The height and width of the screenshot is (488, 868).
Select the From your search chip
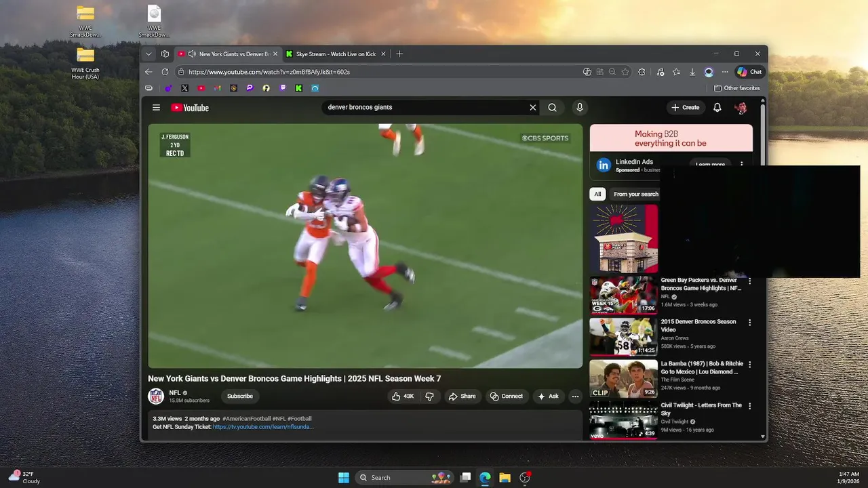(x=635, y=194)
